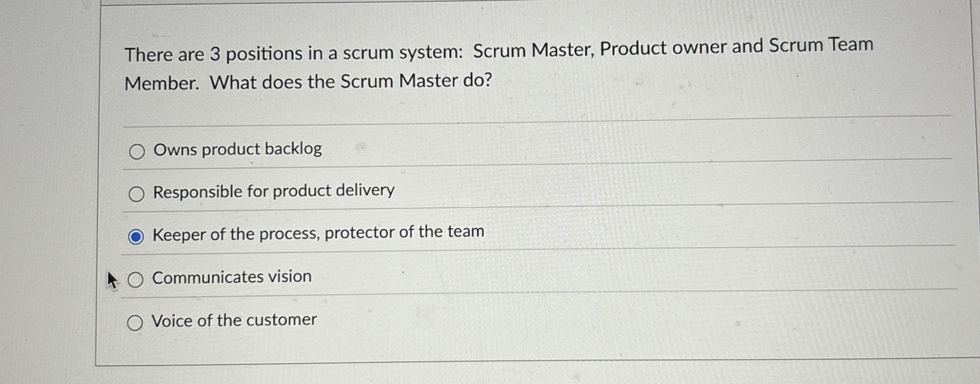Click the 'Responsible for product delivery' label
This screenshot has width=980, height=384.
pyautogui.click(x=272, y=191)
